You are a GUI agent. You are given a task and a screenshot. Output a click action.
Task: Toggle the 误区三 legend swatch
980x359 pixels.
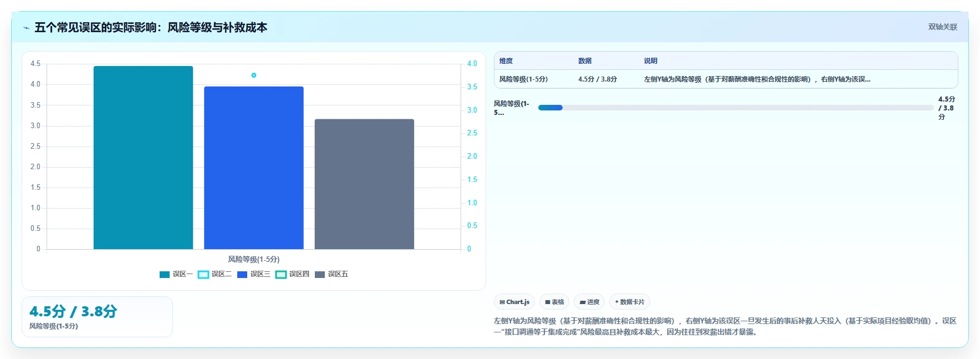[242, 274]
